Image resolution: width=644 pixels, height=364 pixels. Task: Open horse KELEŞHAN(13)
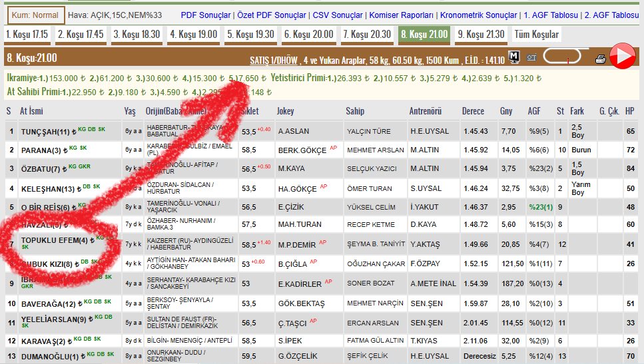[x=48, y=189]
